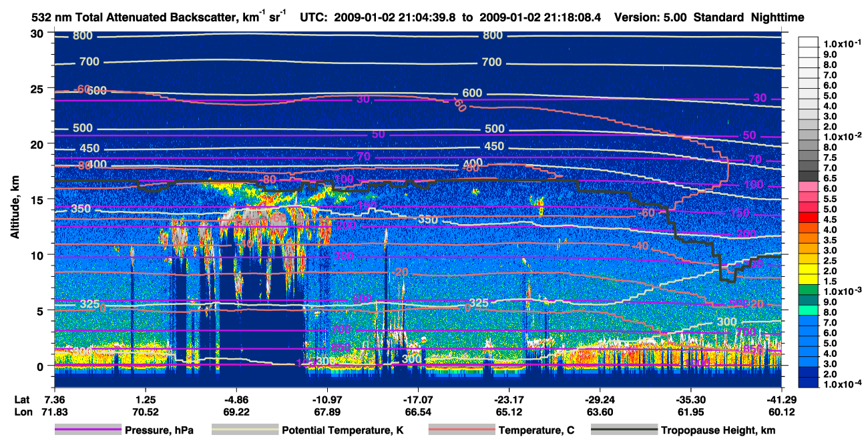Select the 'Temperature, C' legend label
The image size is (868, 445).
tap(536, 430)
